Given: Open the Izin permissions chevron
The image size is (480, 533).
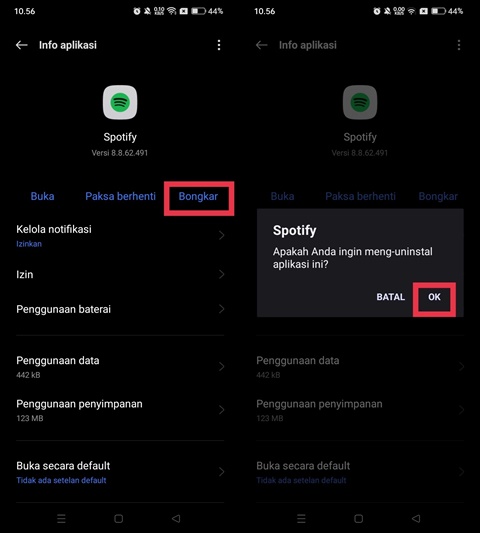Looking at the screenshot, I should (x=222, y=274).
